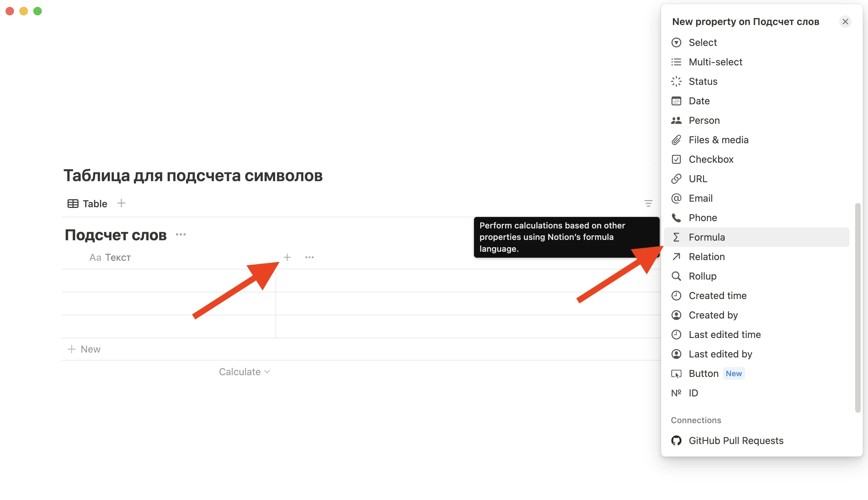The height and width of the screenshot is (500, 868).
Task: Select the Date property type
Action: [699, 101]
